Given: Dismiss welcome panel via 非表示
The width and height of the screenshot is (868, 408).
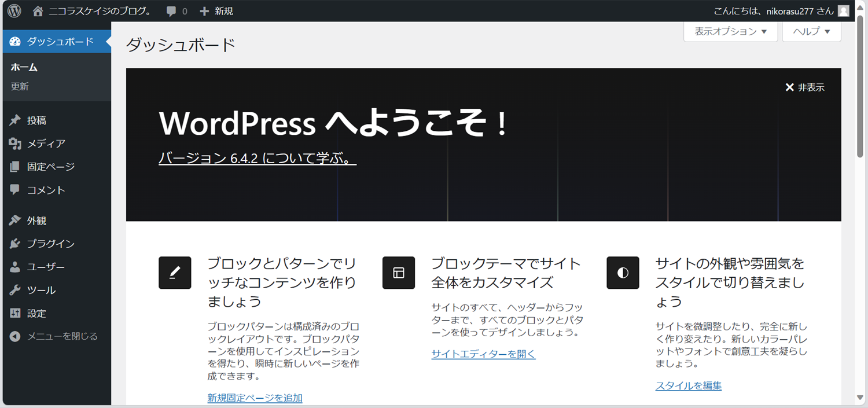Looking at the screenshot, I should tap(811, 87).
